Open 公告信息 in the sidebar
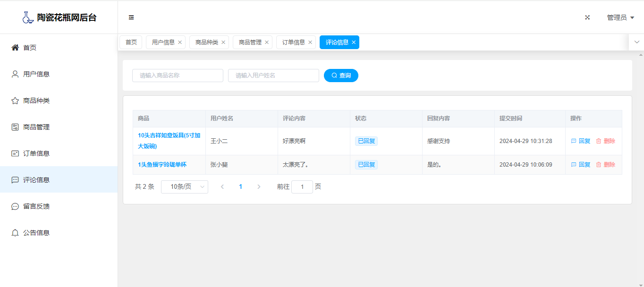The width and height of the screenshot is (644, 287). pyautogui.click(x=36, y=233)
